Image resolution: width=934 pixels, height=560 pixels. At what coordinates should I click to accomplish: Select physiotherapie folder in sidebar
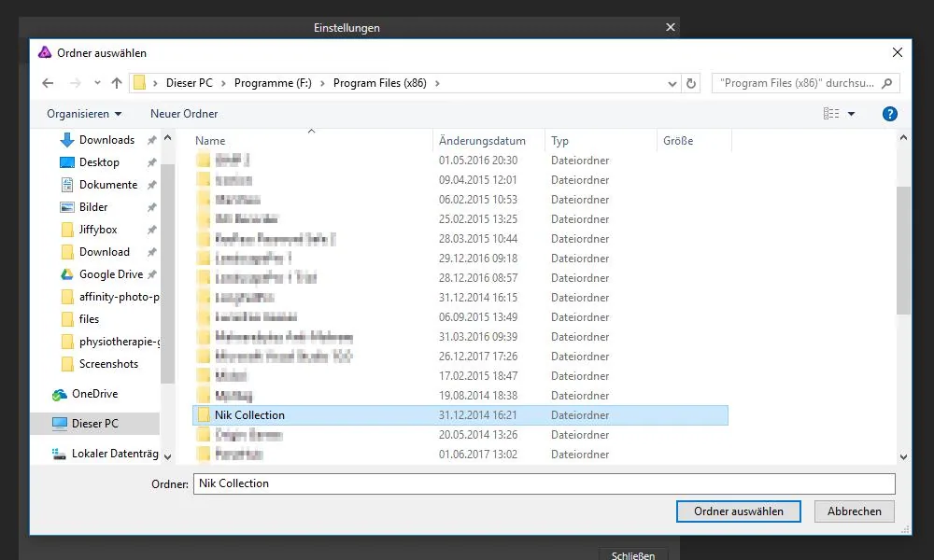click(x=120, y=342)
